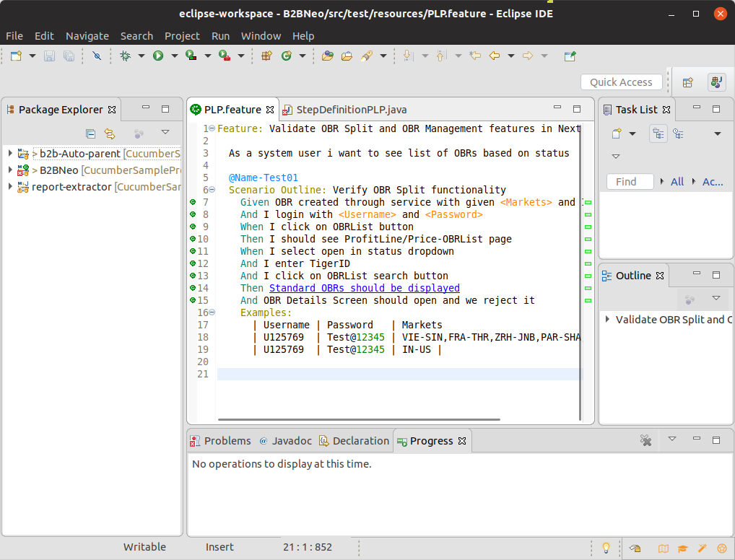Toggle Link with Editor in Package Explorer
735x560 pixels.
click(110, 133)
